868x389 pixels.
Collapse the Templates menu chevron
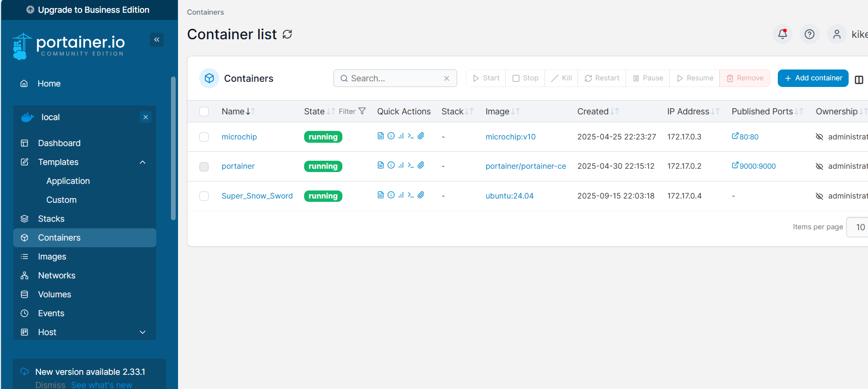143,162
